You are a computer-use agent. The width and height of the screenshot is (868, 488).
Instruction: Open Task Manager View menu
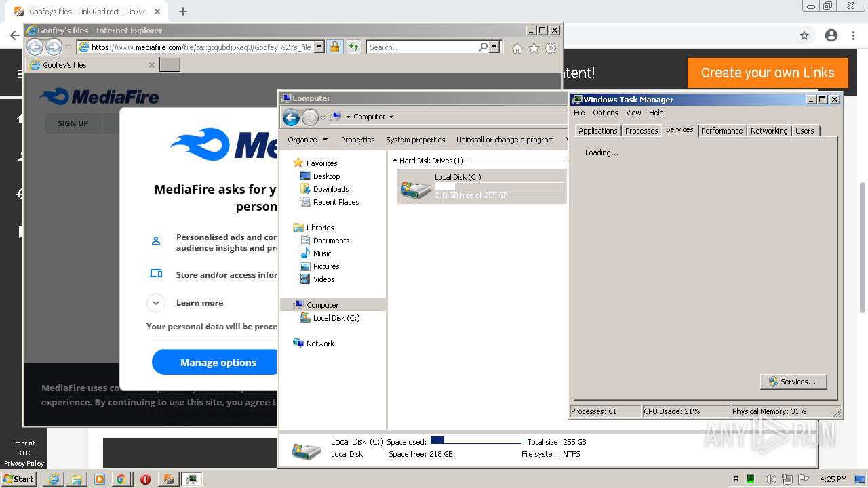coord(633,113)
